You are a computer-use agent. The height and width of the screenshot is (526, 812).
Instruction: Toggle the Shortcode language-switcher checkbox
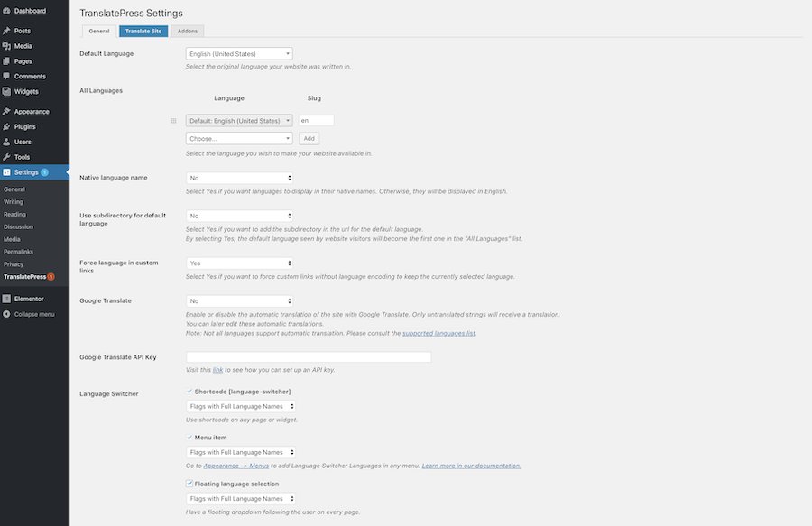(189, 392)
